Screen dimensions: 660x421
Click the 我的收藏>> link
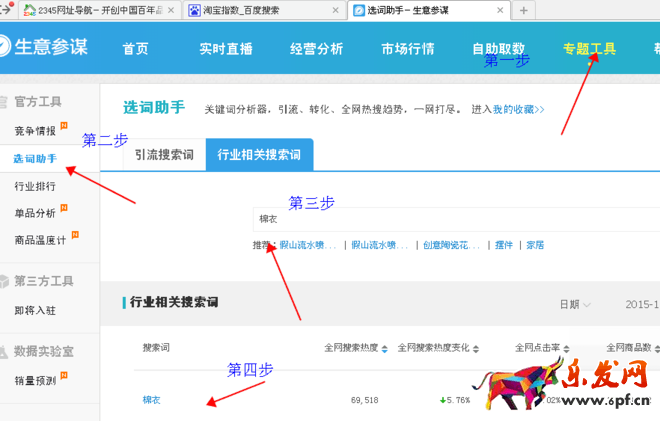[519, 109]
